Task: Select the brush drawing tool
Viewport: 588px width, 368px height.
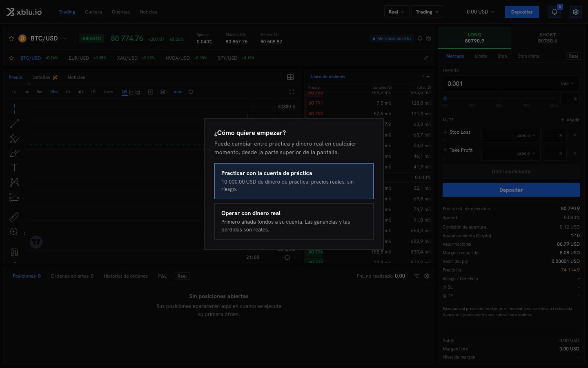Action: pyautogui.click(x=14, y=153)
